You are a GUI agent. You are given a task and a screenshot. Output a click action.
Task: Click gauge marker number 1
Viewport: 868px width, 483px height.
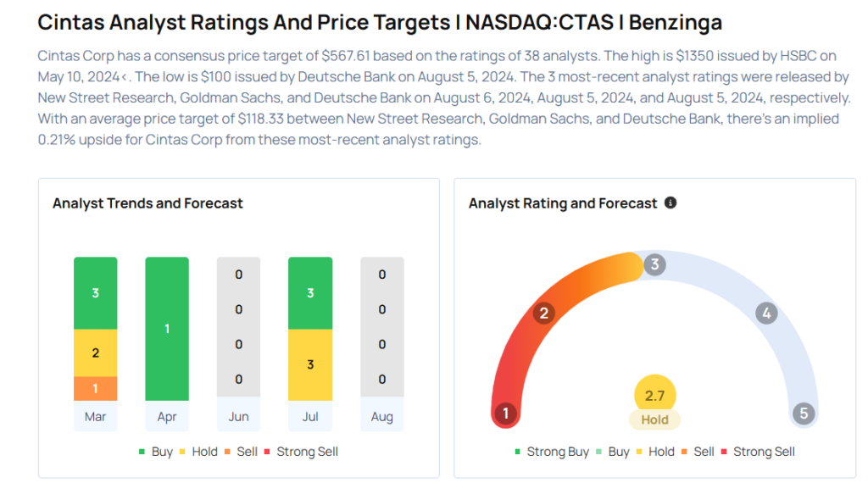pos(506,414)
